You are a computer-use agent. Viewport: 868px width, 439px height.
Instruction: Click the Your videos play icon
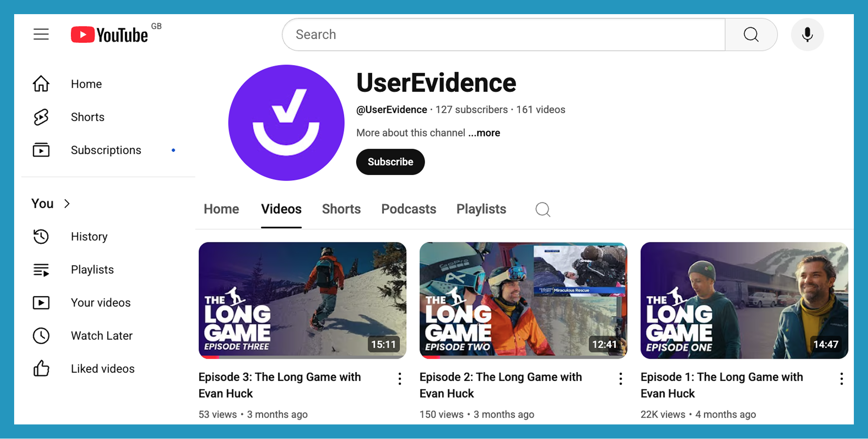(41, 303)
